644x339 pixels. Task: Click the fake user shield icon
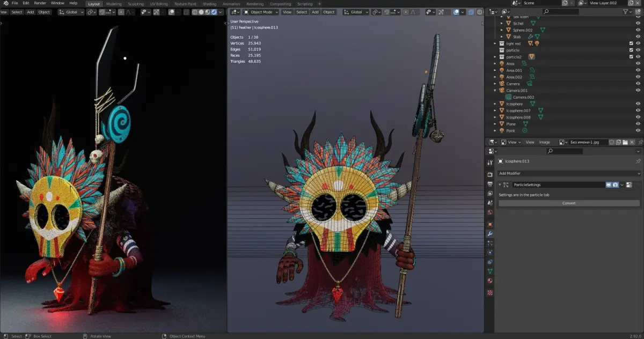click(x=612, y=142)
